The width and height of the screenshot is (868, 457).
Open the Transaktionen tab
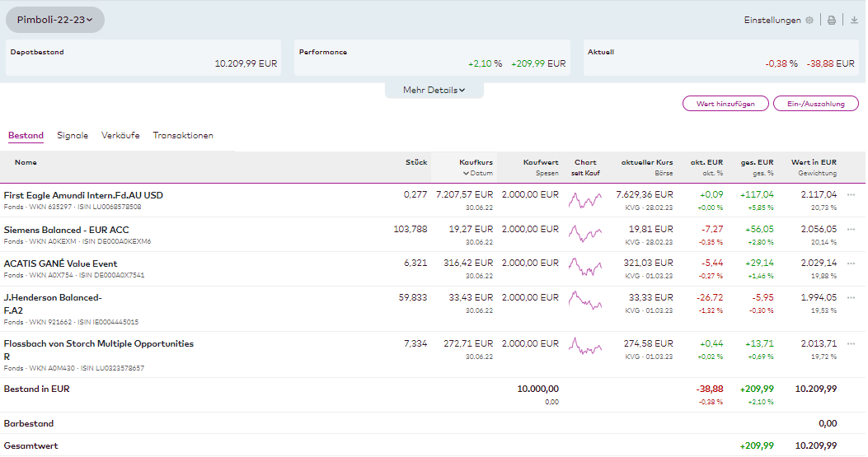pyautogui.click(x=183, y=136)
